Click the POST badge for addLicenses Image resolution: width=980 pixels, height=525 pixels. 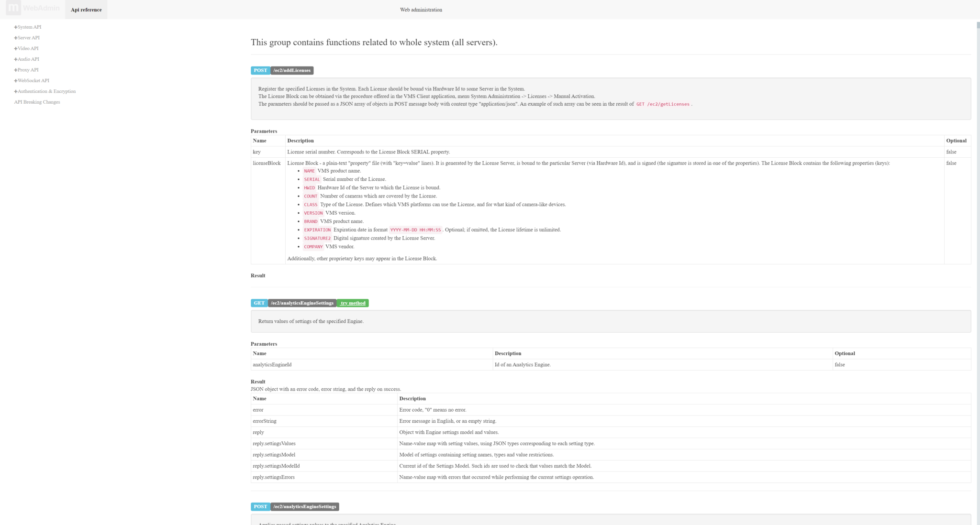click(x=260, y=70)
